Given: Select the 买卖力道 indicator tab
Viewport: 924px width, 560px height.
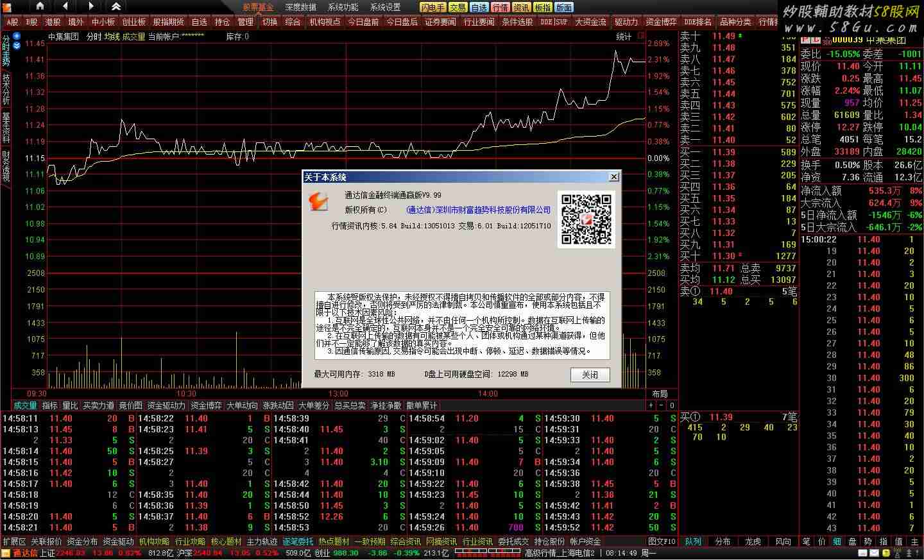Looking at the screenshot, I should pos(98,405).
